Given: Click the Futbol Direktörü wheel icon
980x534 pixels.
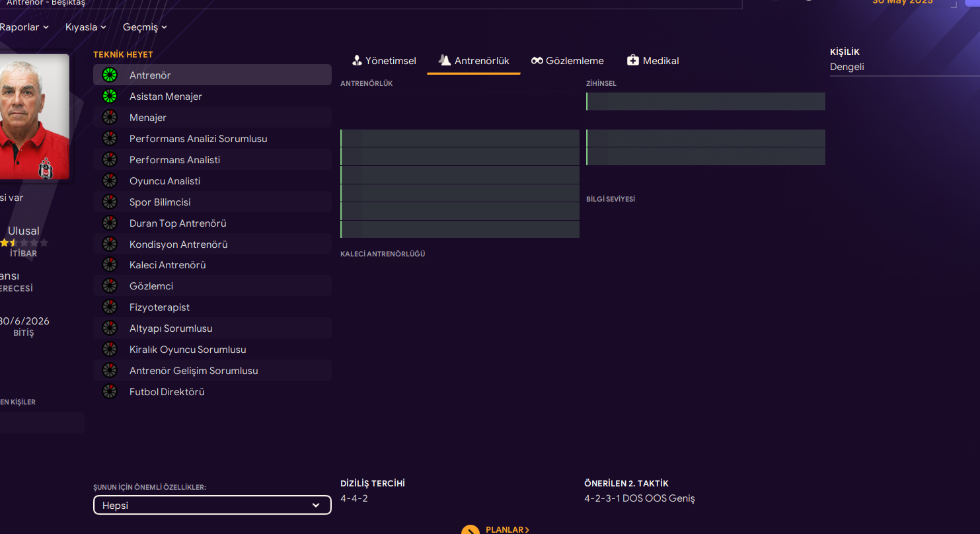Looking at the screenshot, I should pos(110,392).
